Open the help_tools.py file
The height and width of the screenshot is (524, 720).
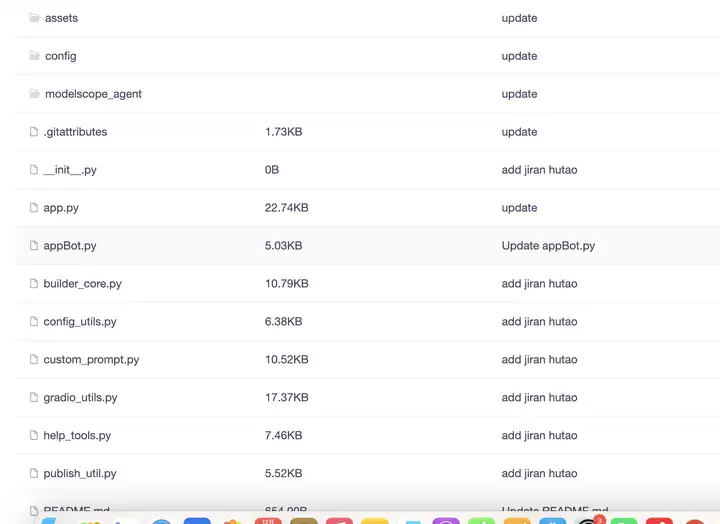(x=77, y=435)
